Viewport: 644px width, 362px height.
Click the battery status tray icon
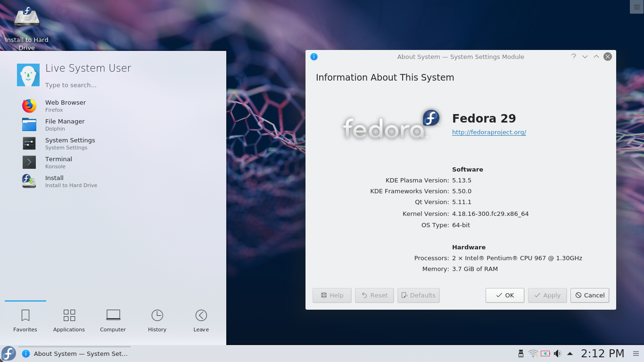[545, 353]
